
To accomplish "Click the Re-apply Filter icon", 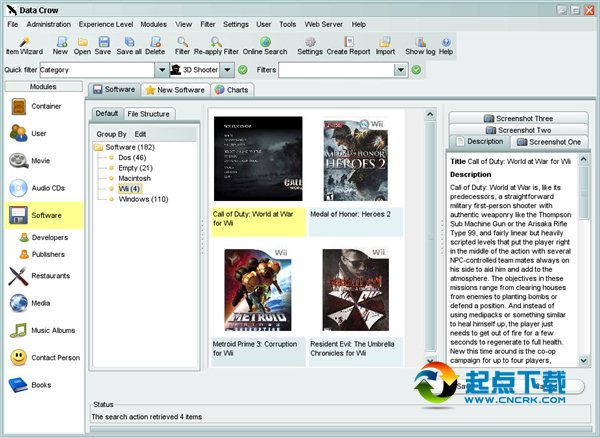I will [216, 46].
